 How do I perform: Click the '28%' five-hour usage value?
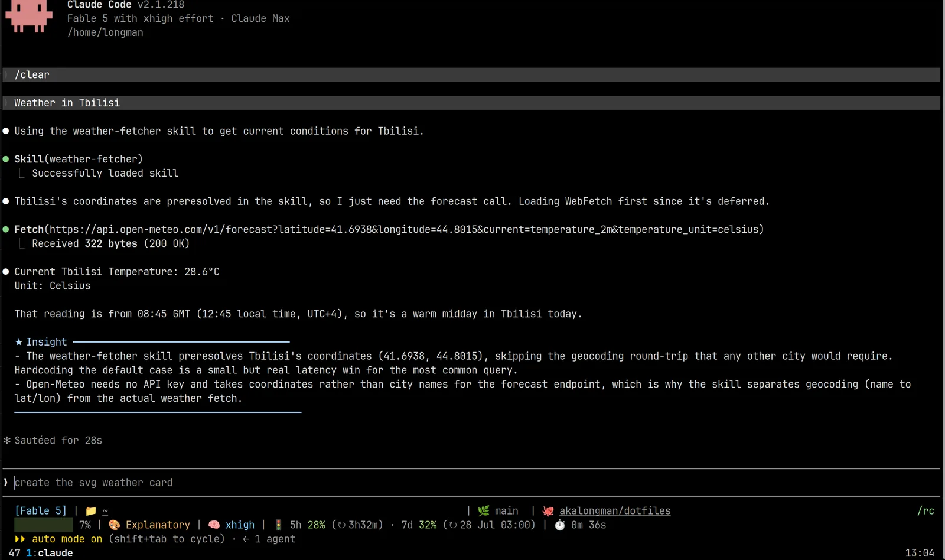[317, 525]
